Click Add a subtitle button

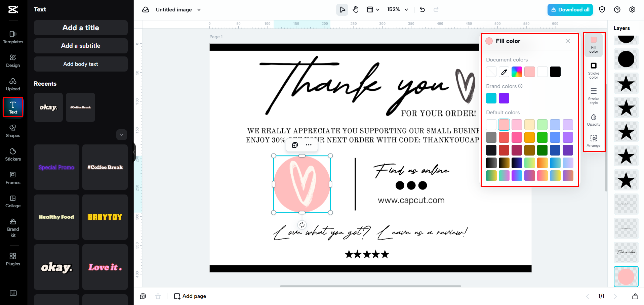[81, 46]
